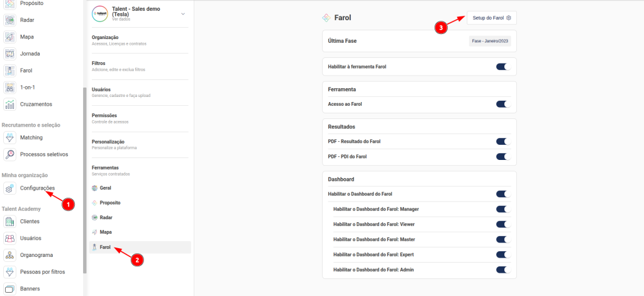Image resolution: width=644 pixels, height=296 pixels.
Task: Expand the Talent - Sales demo dropdown
Action: pos(182,14)
